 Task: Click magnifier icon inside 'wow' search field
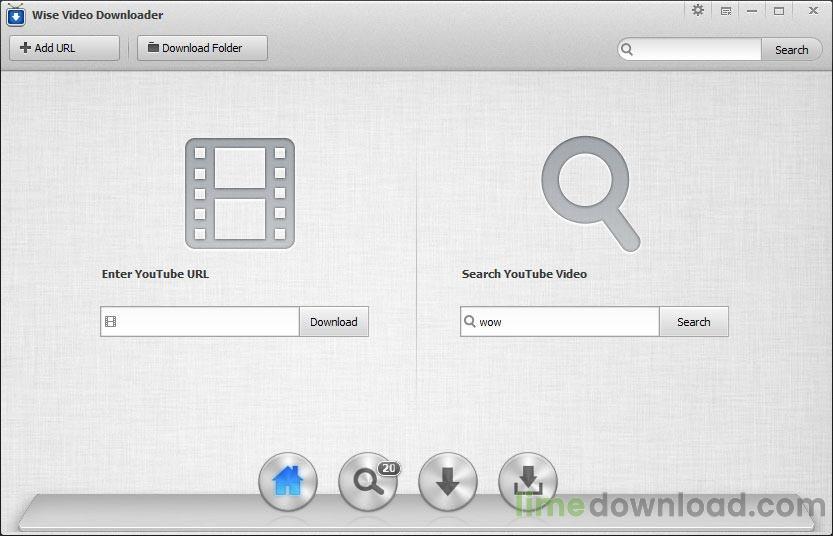pyautogui.click(x=470, y=321)
